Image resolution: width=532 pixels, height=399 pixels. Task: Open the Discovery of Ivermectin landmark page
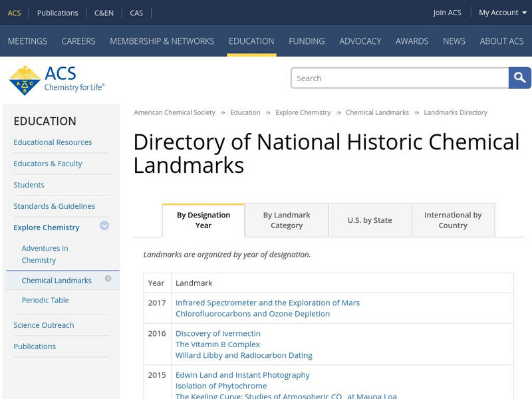(219, 333)
